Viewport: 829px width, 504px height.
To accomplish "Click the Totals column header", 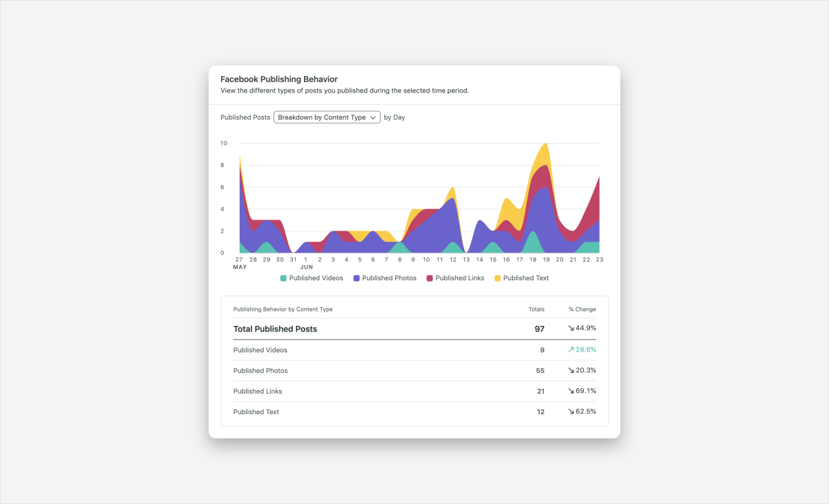I will tap(537, 309).
